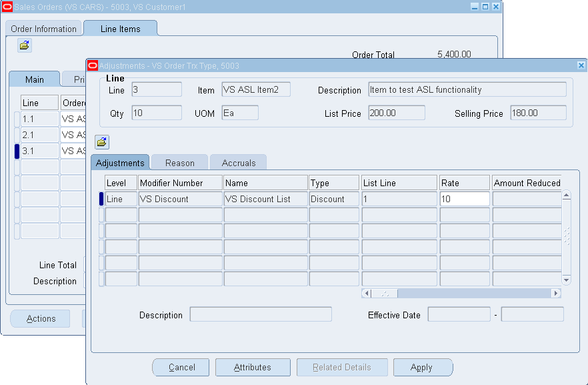Open the Accruals tab
Image resolution: width=588 pixels, height=385 pixels.
click(x=238, y=162)
